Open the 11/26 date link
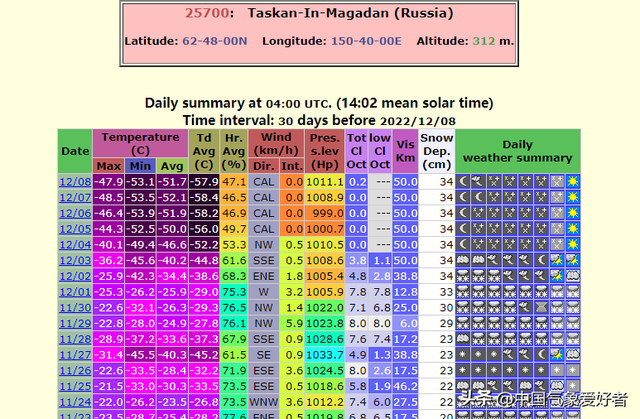This screenshot has height=419, width=640. pos(75,371)
